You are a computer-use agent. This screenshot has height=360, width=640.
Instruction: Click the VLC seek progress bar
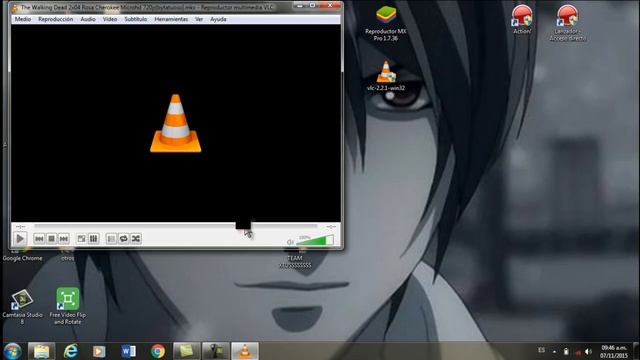(x=176, y=226)
